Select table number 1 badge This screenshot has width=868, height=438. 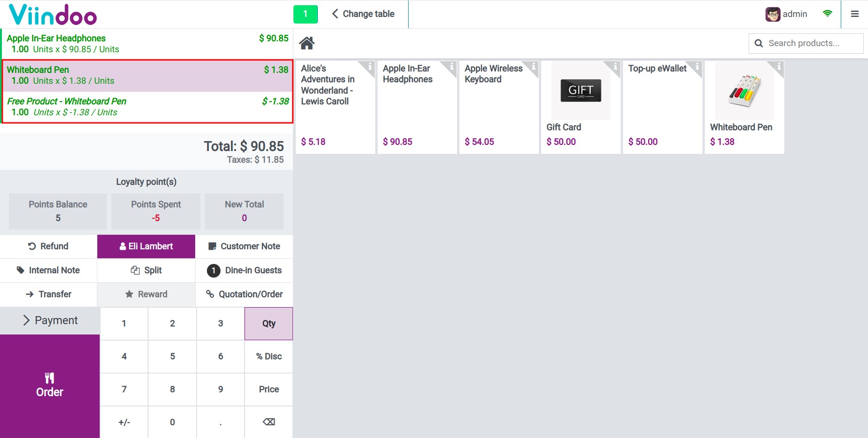tap(306, 14)
